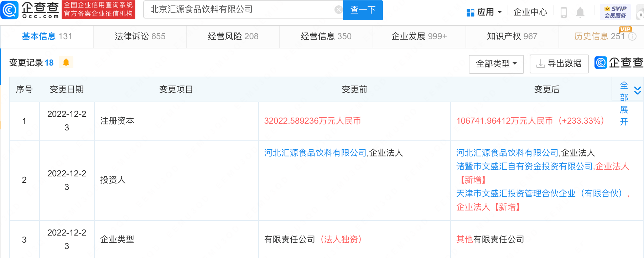Viewport: 644px width, 258px height.
Task: Open the 全部类型 filter dropdown
Action: click(x=496, y=64)
